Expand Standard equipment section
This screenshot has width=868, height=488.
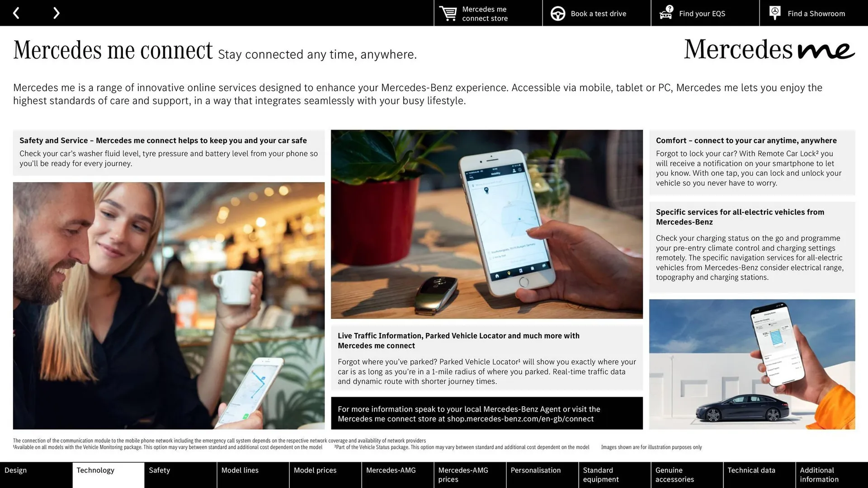(613, 475)
